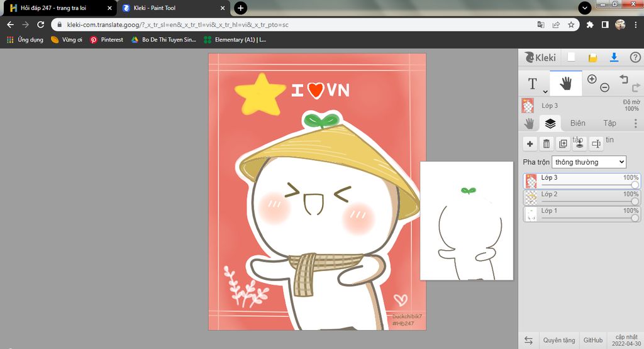Zoom out with the minus magnifier
The width and height of the screenshot is (644, 349).
click(604, 87)
